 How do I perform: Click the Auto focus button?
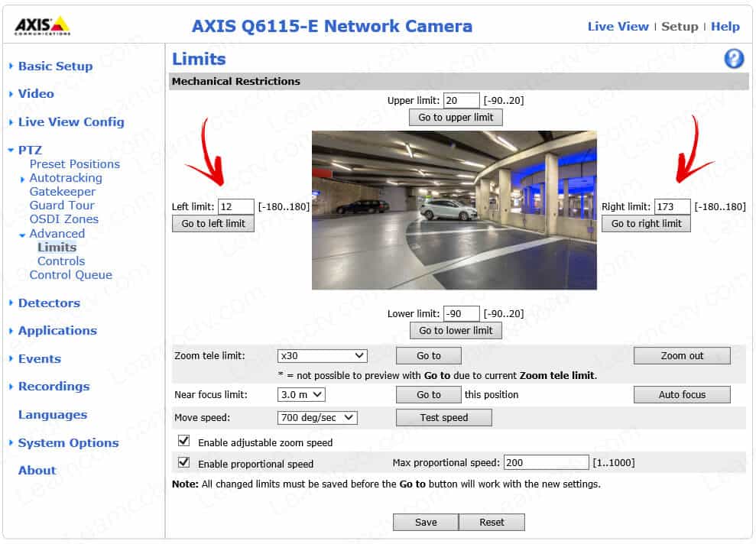click(x=682, y=394)
